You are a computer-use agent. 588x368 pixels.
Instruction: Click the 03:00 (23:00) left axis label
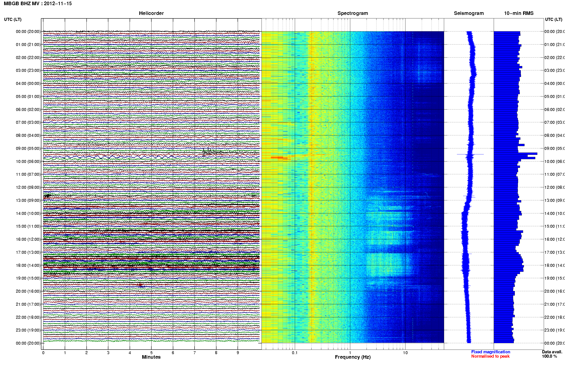click(28, 70)
